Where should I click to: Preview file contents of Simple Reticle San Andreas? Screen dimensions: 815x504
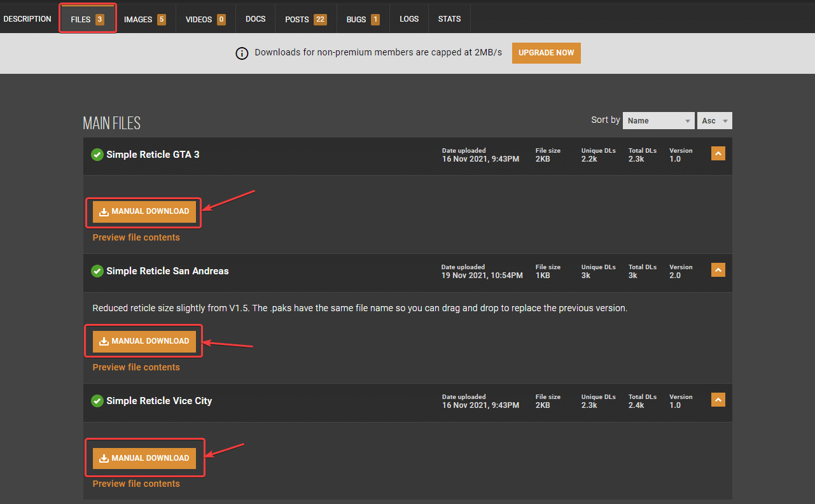pyautogui.click(x=136, y=367)
